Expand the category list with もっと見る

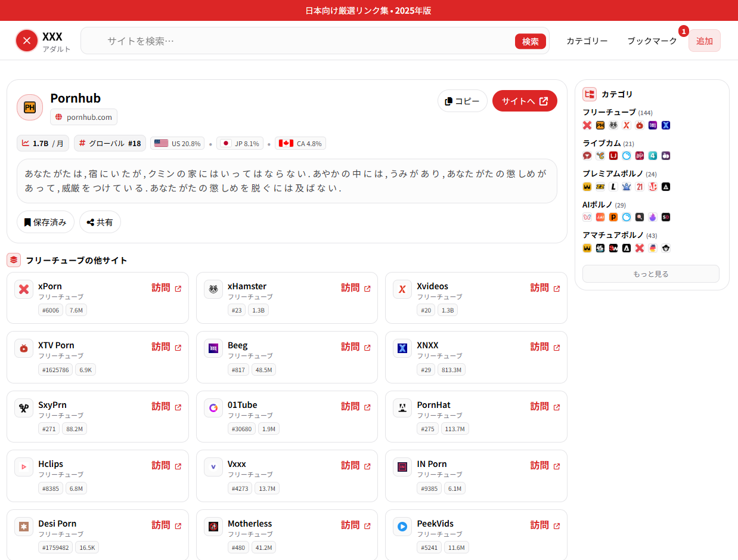pos(651,274)
